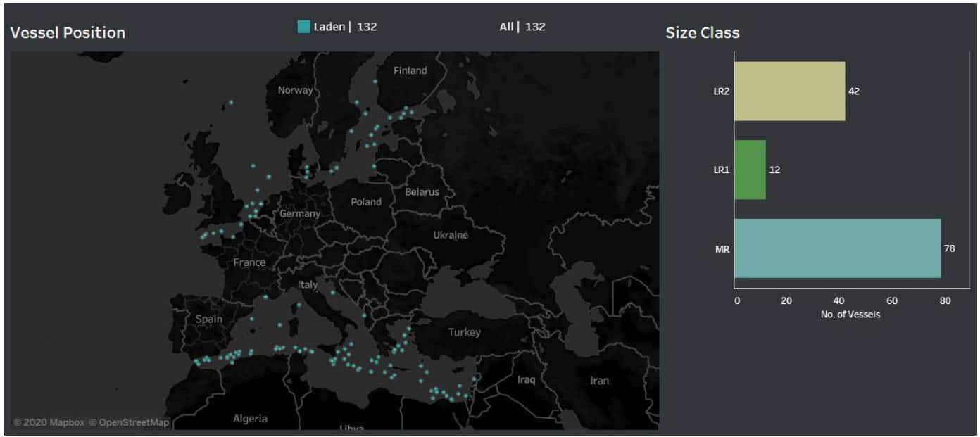The height and width of the screenshot is (437, 980).
Task: Click the Algeria label on the map
Action: [250, 419]
